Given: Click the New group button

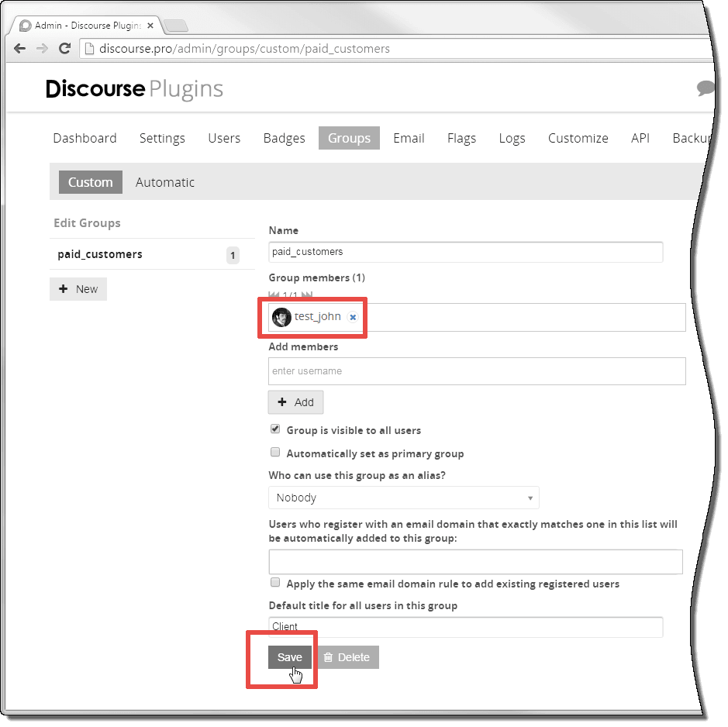Looking at the screenshot, I should coord(78,289).
